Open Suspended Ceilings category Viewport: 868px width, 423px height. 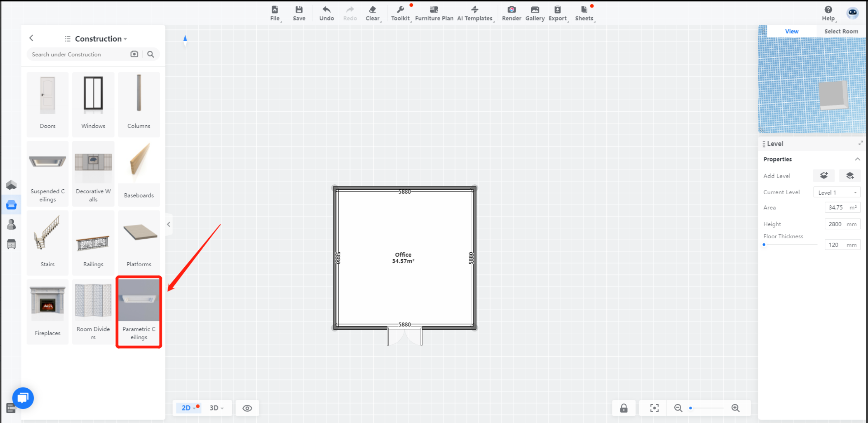(x=47, y=174)
